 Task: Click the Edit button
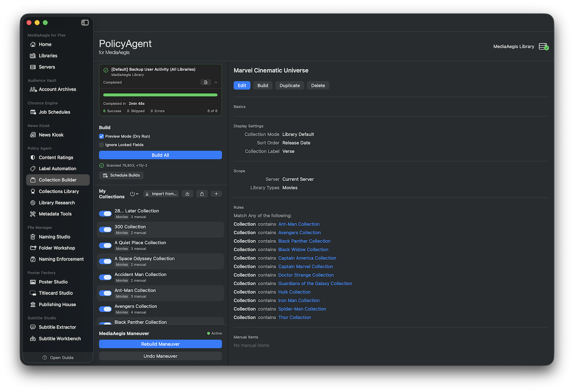(242, 85)
